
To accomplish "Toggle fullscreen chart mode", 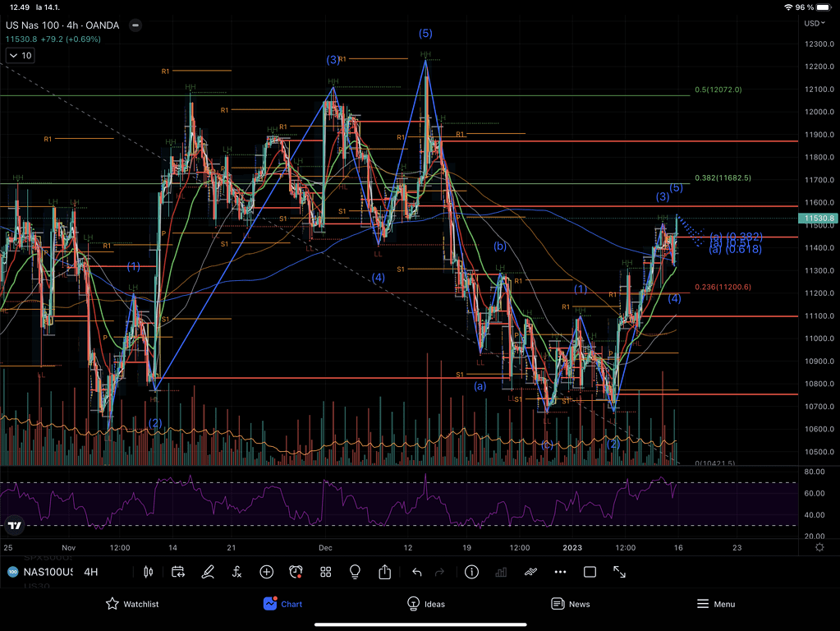I will 619,572.
